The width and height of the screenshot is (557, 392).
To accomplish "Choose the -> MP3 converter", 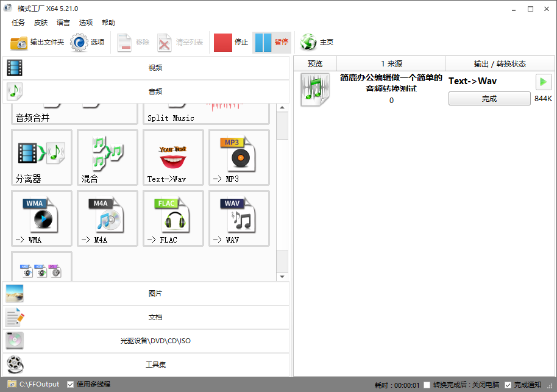I will (x=239, y=157).
